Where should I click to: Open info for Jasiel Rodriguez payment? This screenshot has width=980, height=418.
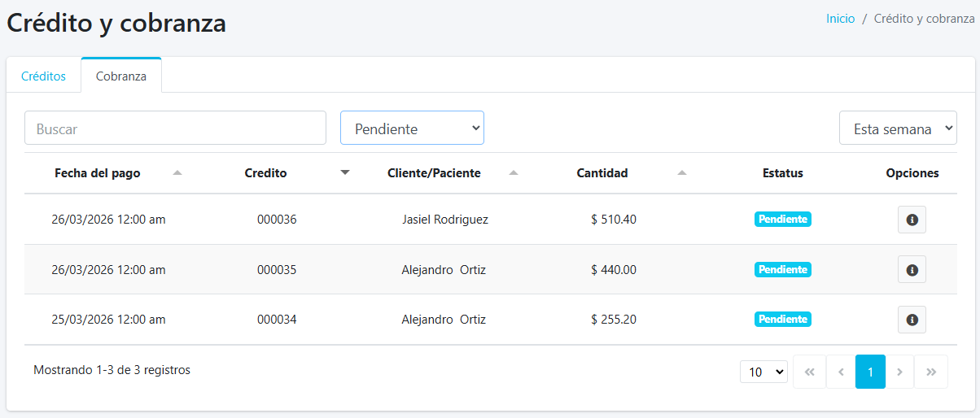pos(912,220)
